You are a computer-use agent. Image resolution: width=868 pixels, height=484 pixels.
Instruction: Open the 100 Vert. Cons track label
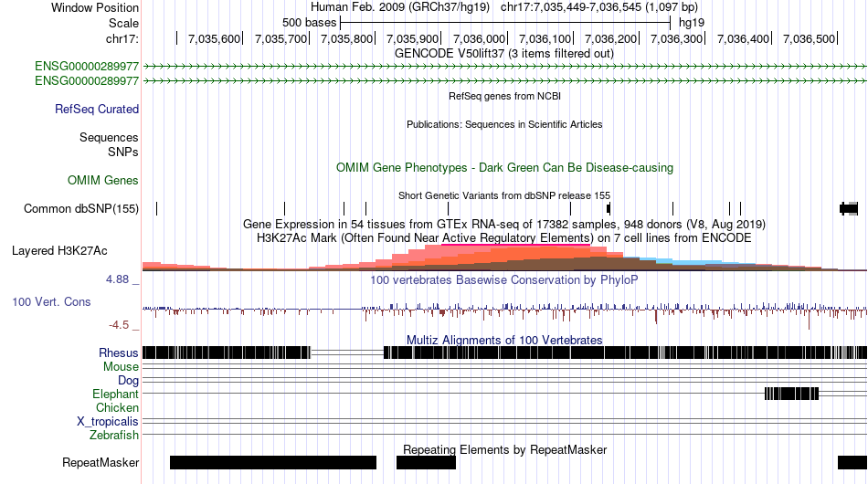[x=51, y=301]
